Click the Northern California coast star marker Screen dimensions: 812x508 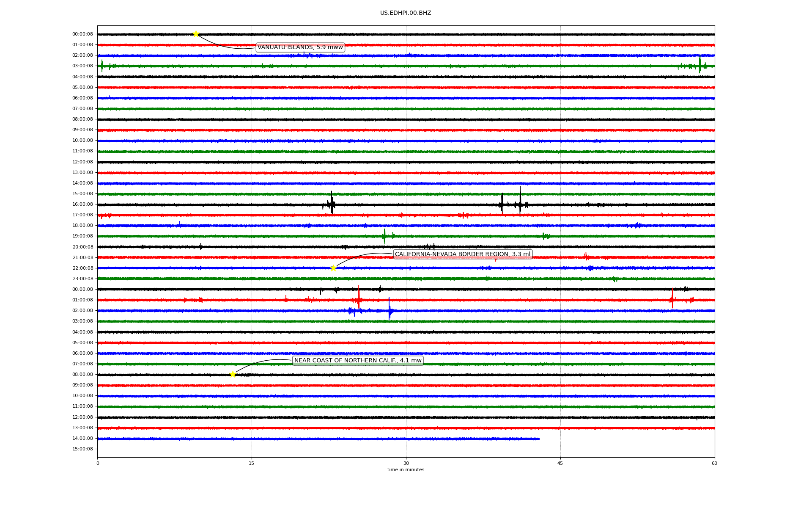(x=233, y=374)
